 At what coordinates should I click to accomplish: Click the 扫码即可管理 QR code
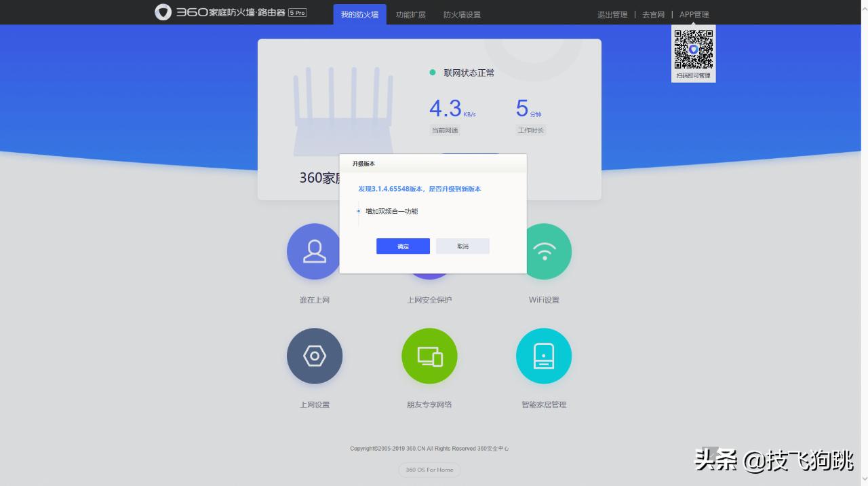click(x=693, y=49)
